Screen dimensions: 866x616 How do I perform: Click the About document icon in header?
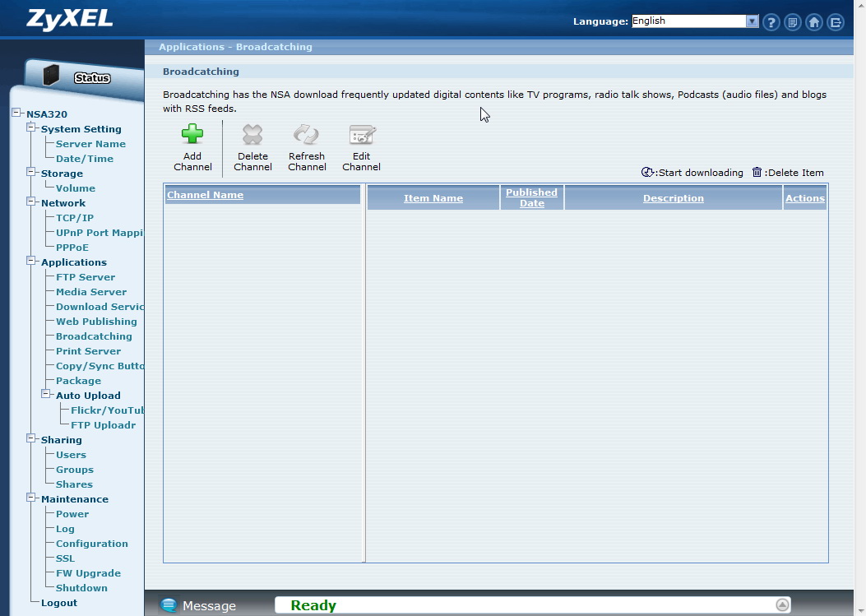coord(793,22)
